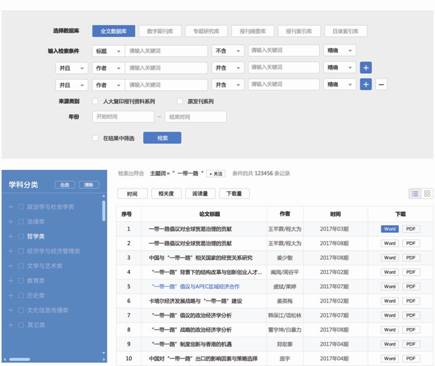
Task: Select the 专题研究库 database tab
Action: click(x=206, y=31)
